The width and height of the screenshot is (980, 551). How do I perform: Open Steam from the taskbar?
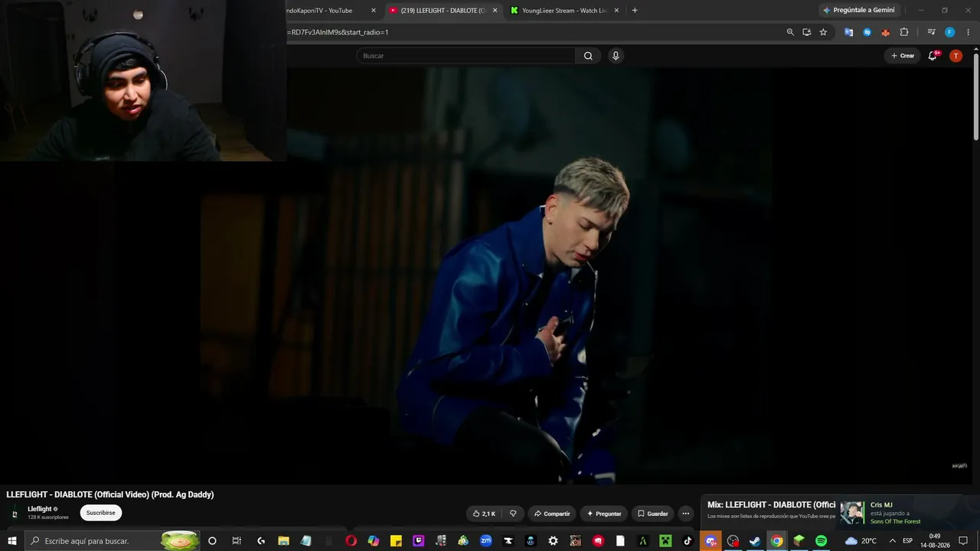click(x=755, y=541)
